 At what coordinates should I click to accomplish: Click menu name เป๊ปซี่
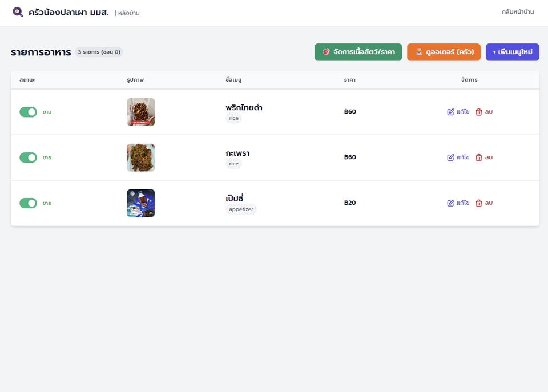[x=235, y=198]
